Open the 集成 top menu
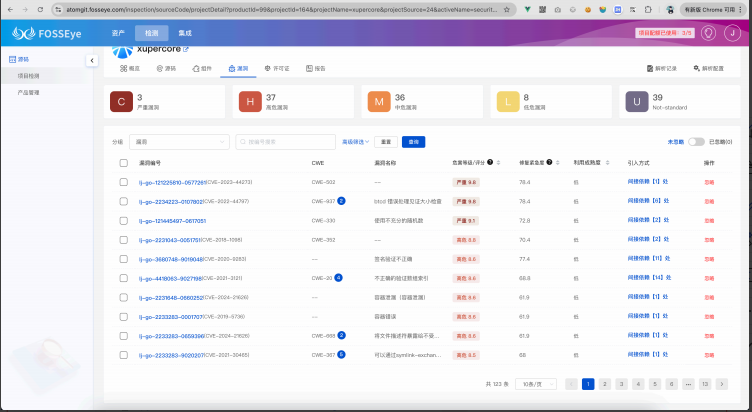The image size is (752, 412). 185,33
